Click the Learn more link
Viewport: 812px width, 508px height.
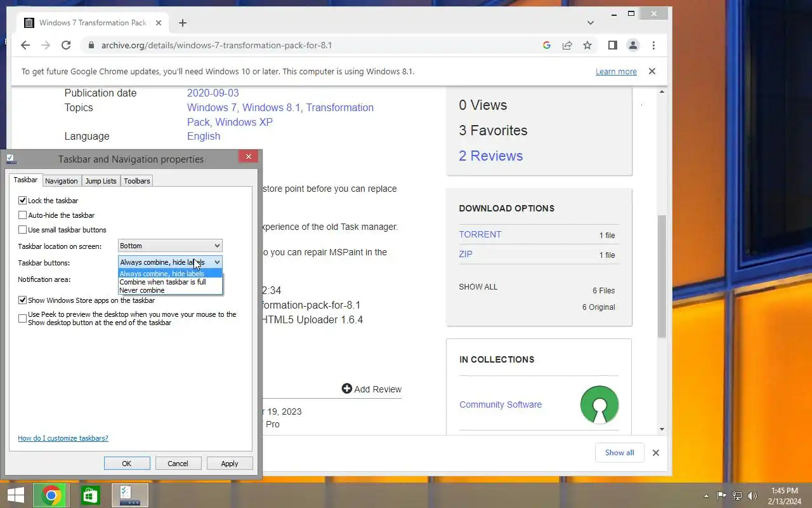coord(616,72)
